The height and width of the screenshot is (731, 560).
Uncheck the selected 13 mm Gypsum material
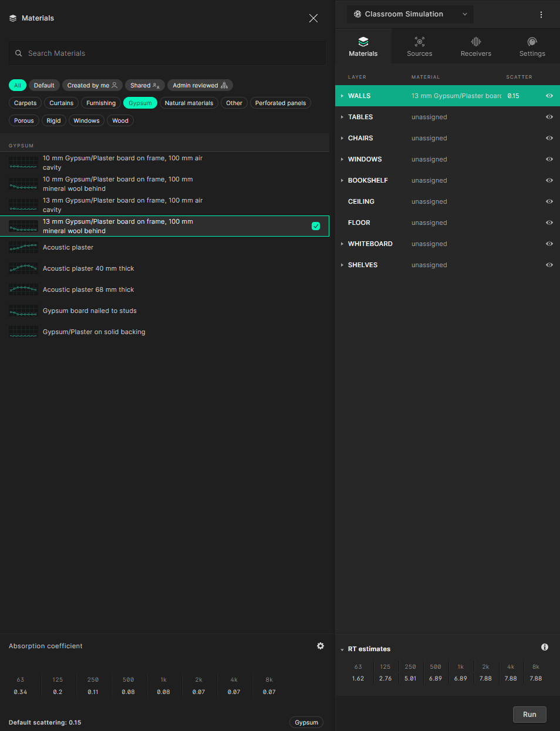[x=316, y=226]
